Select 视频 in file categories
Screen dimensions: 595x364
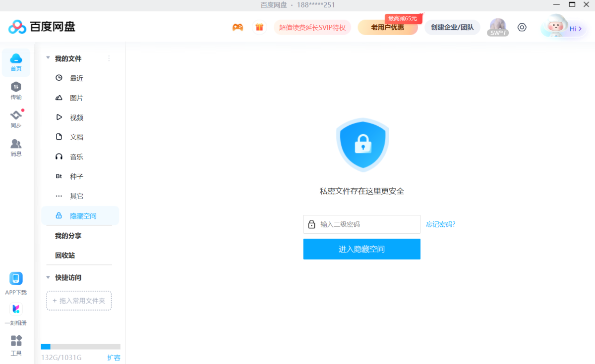pos(76,117)
